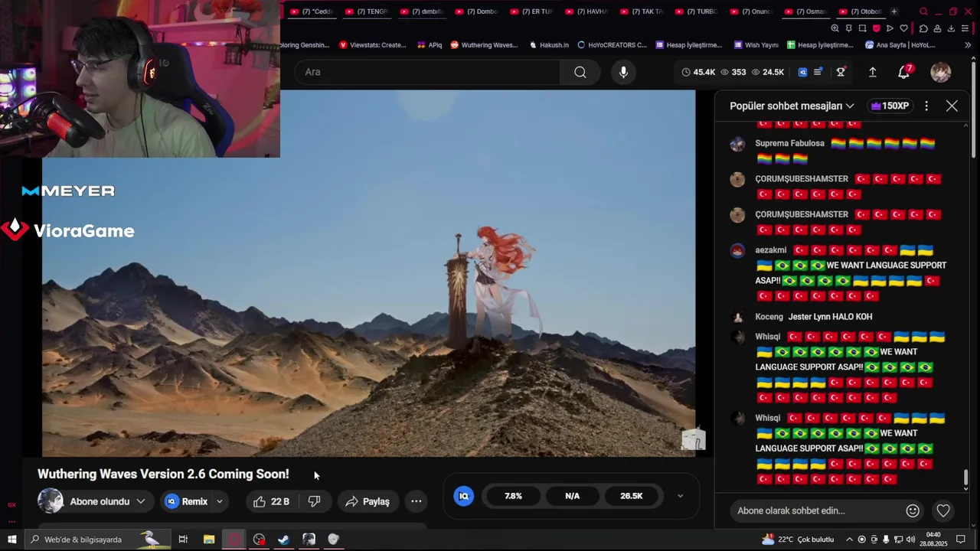Viewport: 980px width, 551px height.
Task: Open the account avatar menu
Action: (940, 72)
